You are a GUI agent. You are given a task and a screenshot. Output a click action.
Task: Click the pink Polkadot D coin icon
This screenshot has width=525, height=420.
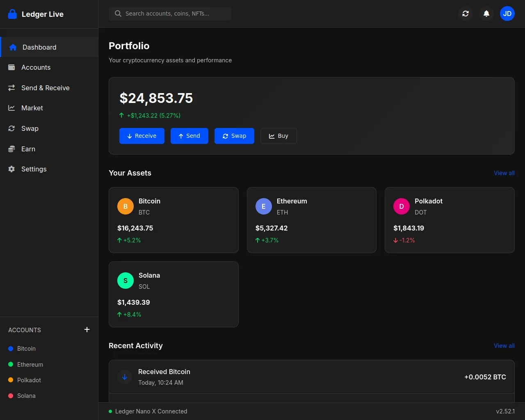coord(402,206)
